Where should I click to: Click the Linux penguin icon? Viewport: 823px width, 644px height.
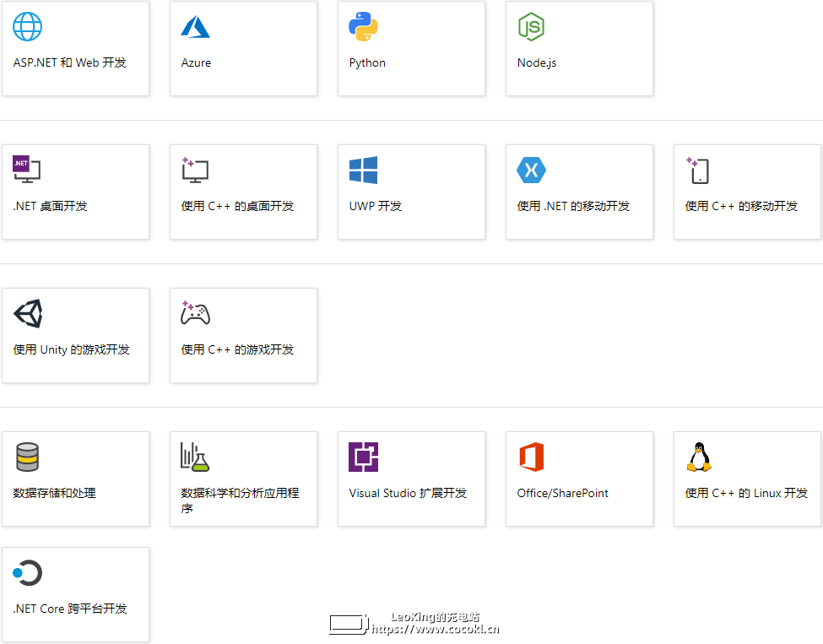[x=699, y=457]
